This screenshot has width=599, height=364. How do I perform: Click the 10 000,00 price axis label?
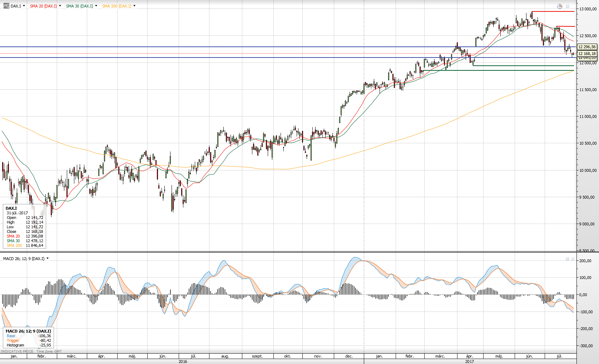588,170
